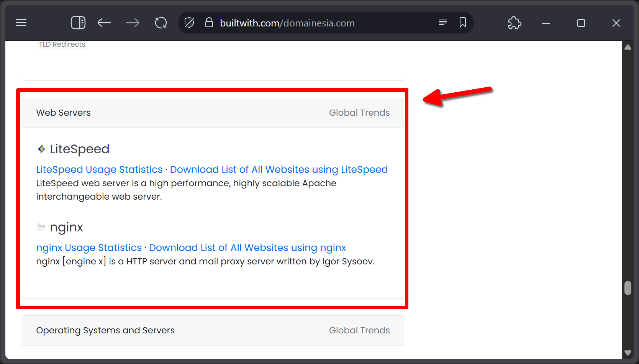Go back to previous page
Viewport: 639px width, 364px height.
click(104, 23)
